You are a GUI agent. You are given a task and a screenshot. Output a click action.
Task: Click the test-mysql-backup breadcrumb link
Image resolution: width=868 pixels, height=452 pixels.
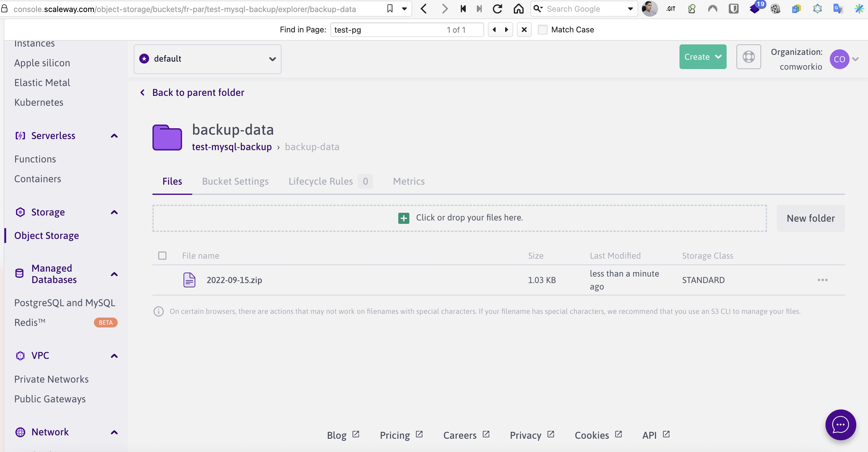(x=232, y=147)
